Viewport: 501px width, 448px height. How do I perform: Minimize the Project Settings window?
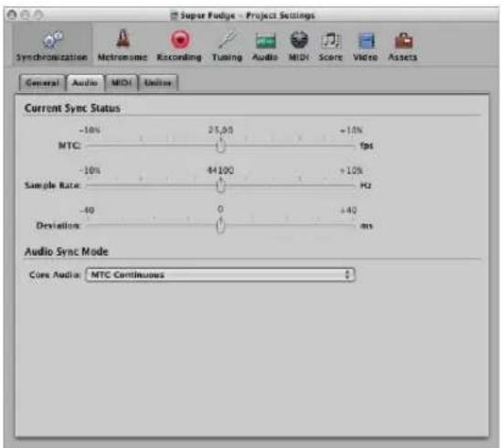point(26,15)
